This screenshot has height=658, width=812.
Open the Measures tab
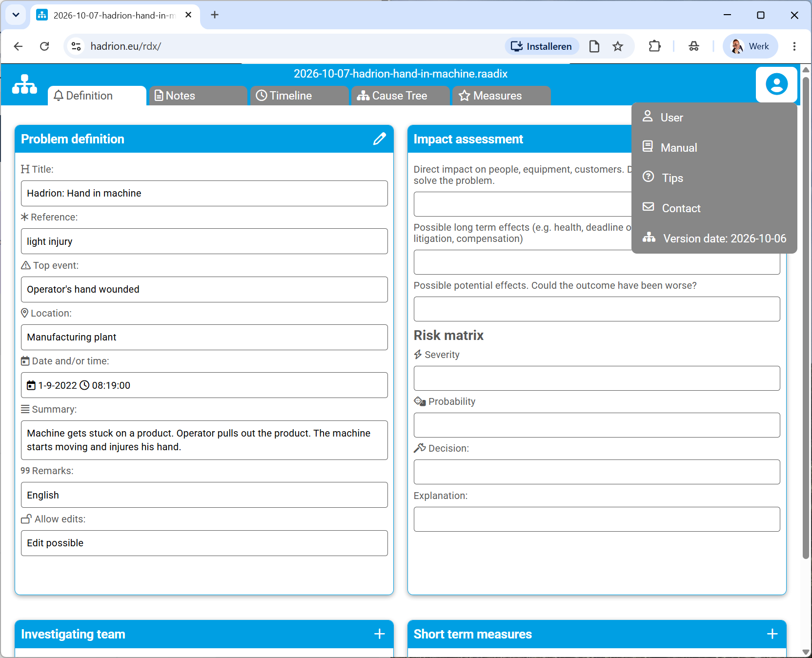click(x=502, y=96)
